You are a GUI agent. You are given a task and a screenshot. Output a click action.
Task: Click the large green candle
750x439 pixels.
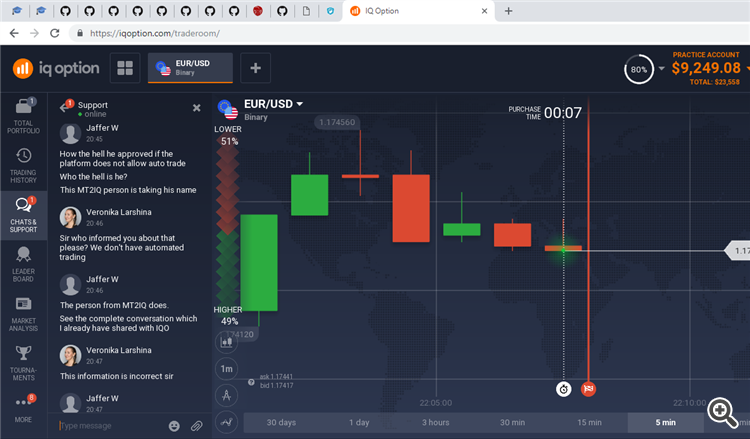point(259,263)
